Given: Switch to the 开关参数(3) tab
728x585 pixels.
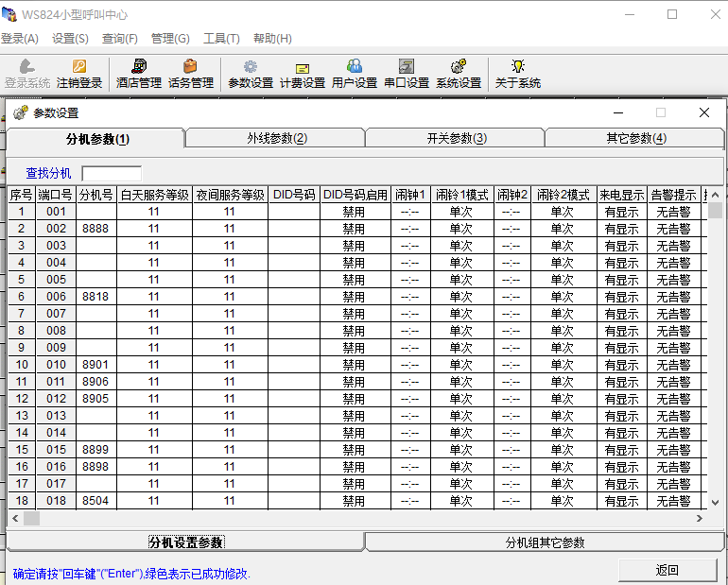Looking at the screenshot, I should click(456, 139).
